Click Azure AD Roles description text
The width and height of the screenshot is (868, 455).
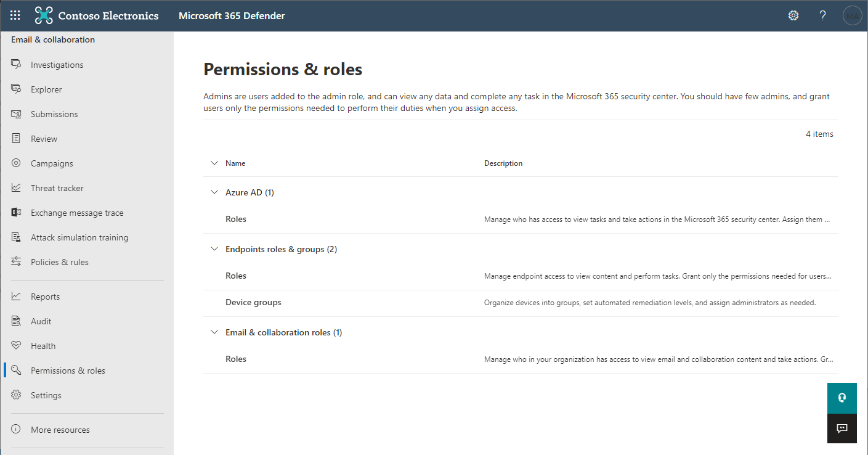pos(657,219)
